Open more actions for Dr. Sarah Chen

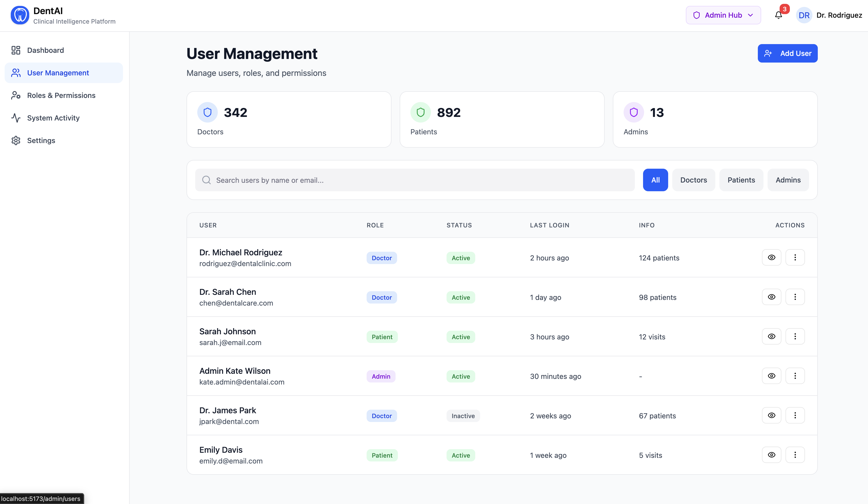click(795, 297)
